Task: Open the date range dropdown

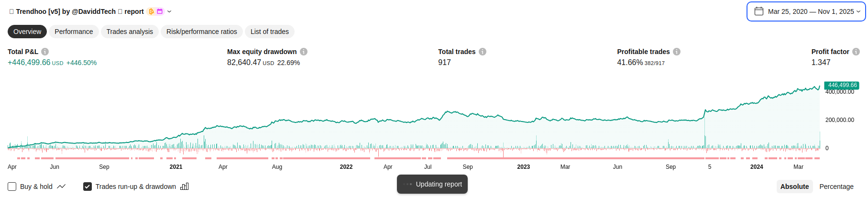Action: pyautogui.click(x=806, y=11)
